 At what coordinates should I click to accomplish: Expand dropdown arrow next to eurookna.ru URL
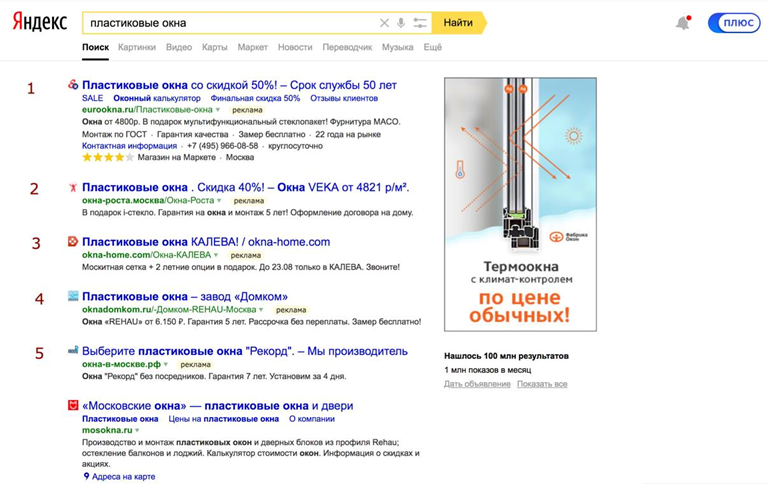tap(218, 110)
